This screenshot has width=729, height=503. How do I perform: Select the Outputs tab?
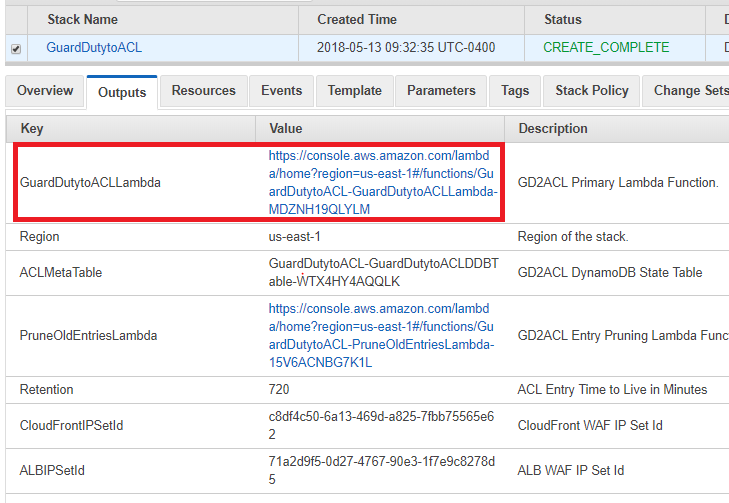(x=122, y=92)
